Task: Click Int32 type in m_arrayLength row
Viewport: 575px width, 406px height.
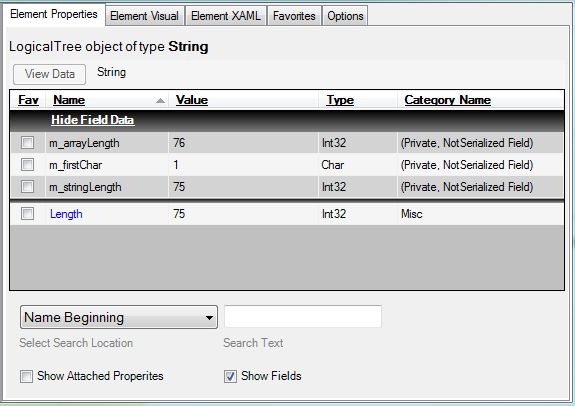Action: (x=334, y=143)
